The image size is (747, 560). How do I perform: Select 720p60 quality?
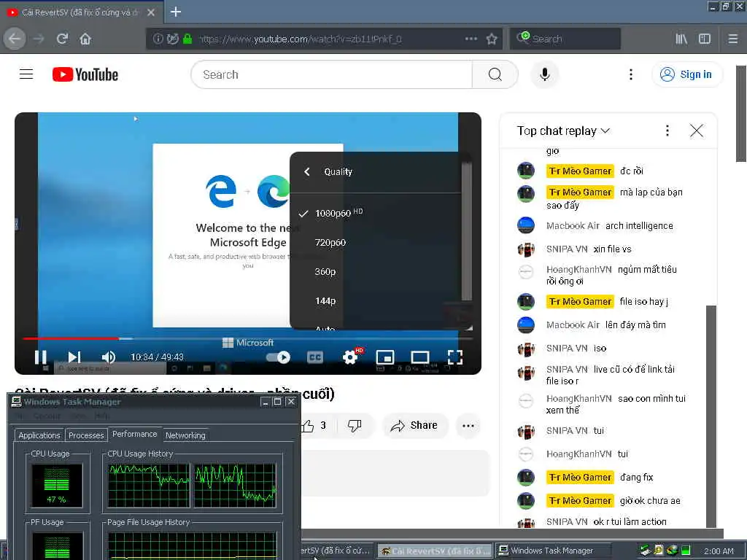click(376, 242)
